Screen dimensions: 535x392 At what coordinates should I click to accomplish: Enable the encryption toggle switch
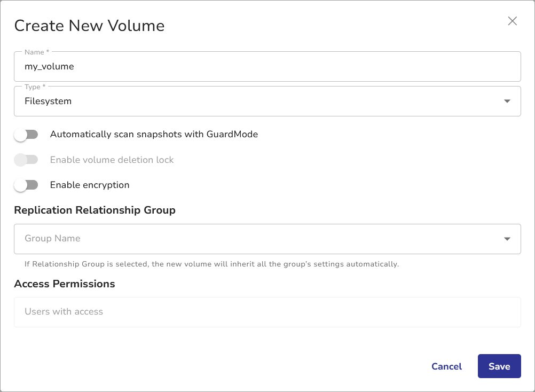[26, 185]
